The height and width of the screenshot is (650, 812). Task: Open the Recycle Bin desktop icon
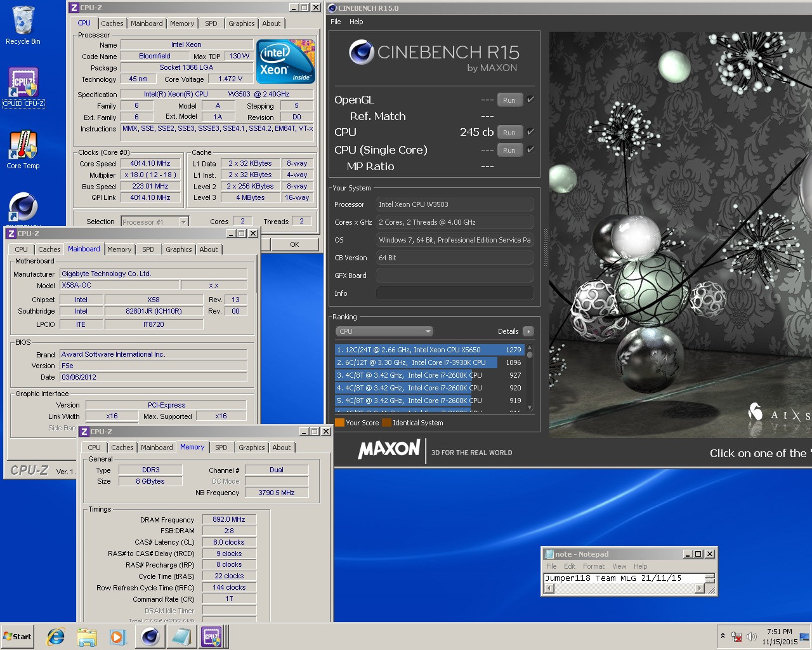coord(23,25)
